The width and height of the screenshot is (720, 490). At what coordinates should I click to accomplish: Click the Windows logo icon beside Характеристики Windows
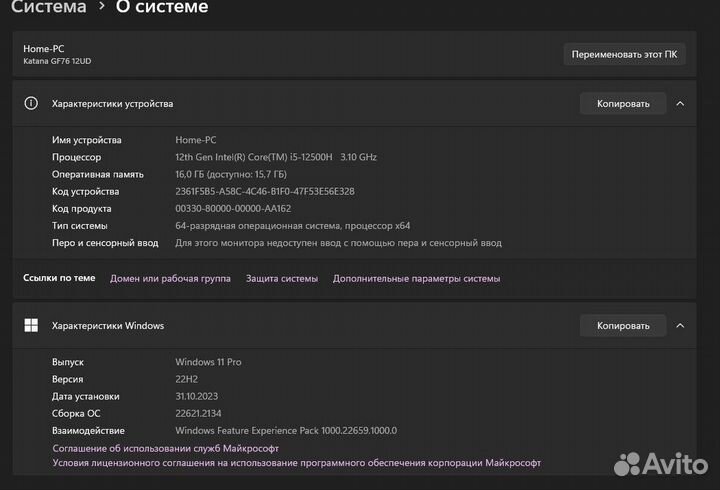point(31,325)
